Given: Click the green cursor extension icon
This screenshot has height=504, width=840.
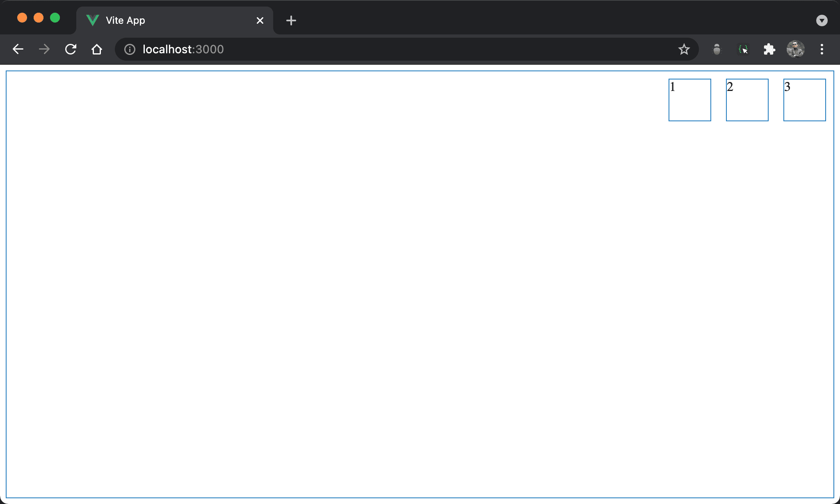Looking at the screenshot, I should [743, 50].
